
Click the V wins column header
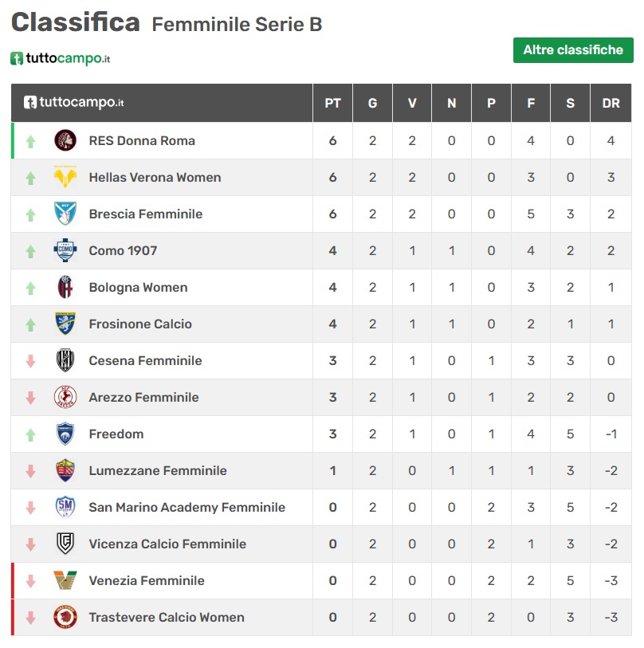[412, 103]
